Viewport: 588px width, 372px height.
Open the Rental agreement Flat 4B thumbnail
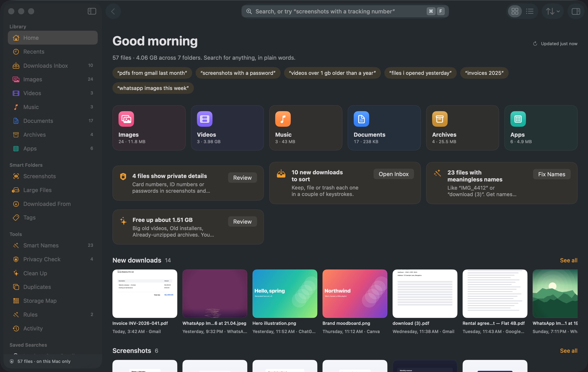[x=495, y=294]
